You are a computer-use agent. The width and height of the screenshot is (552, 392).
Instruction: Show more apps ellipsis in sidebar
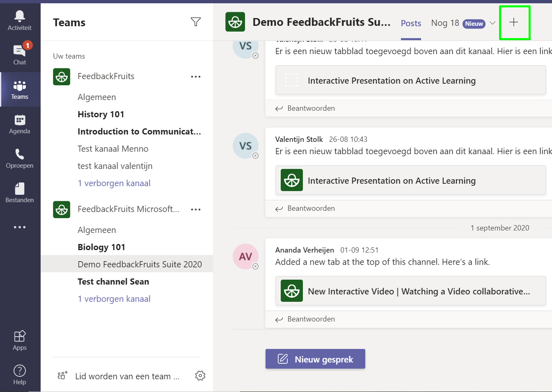pos(20,227)
